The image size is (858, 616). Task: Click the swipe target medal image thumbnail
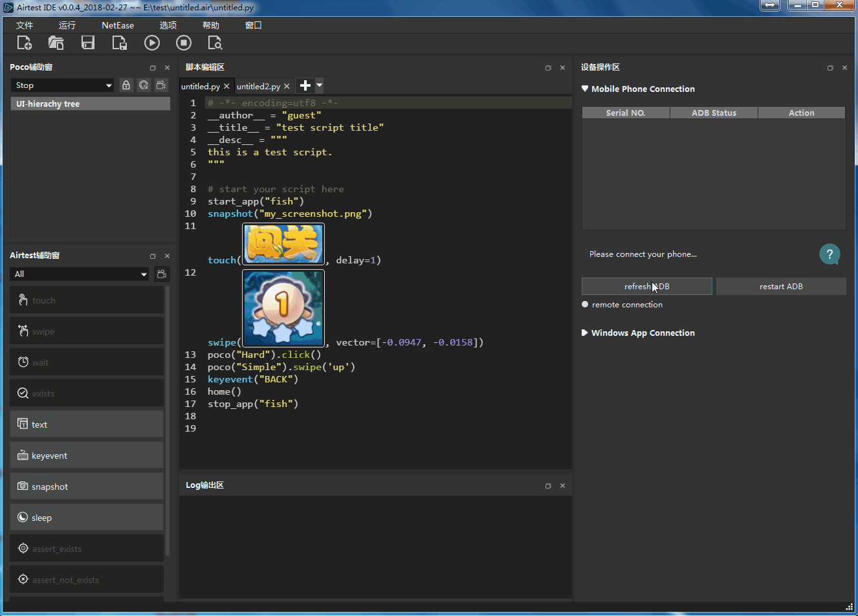(283, 309)
